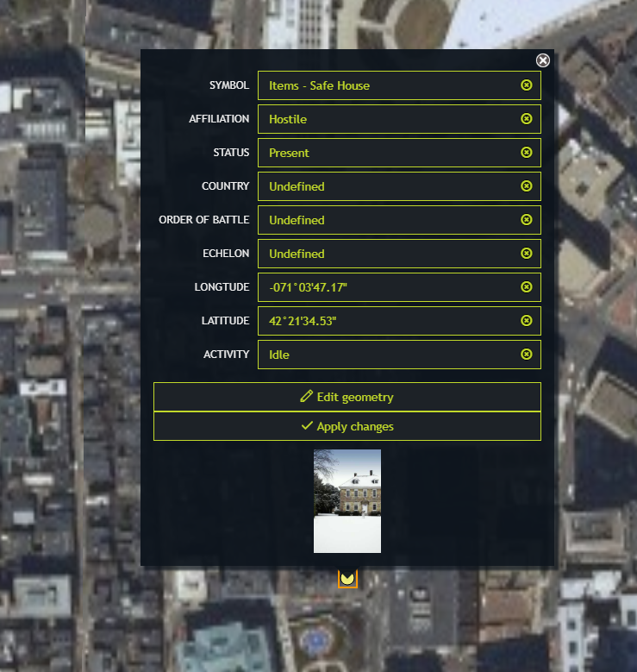Open the Activity dropdown set to Idle
The height and width of the screenshot is (672, 637).
coord(388,355)
